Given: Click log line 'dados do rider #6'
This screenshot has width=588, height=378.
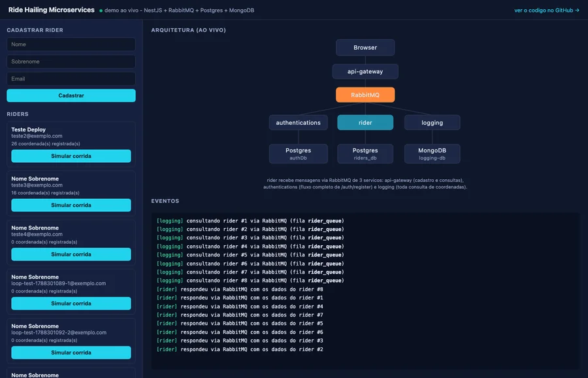Looking at the screenshot, I should (240, 332).
